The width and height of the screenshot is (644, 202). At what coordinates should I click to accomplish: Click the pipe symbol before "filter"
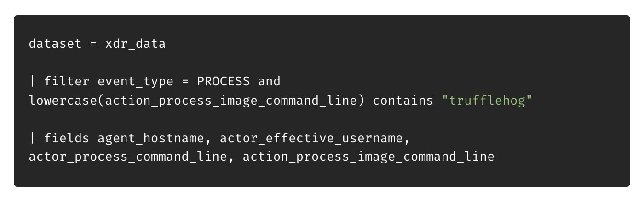32,82
